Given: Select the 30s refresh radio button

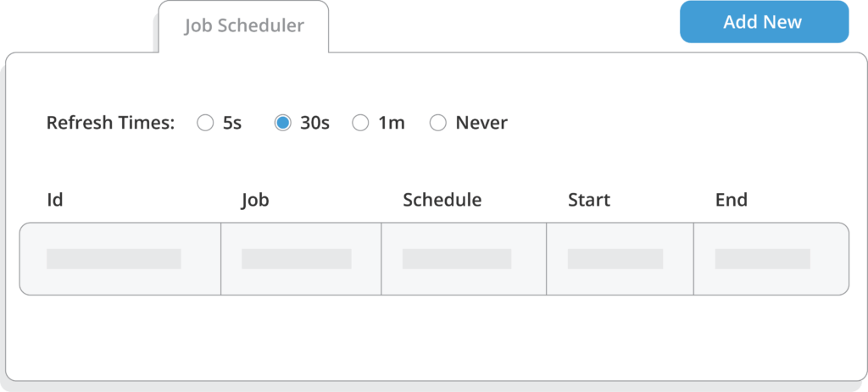Looking at the screenshot, I should coord(283,123).
